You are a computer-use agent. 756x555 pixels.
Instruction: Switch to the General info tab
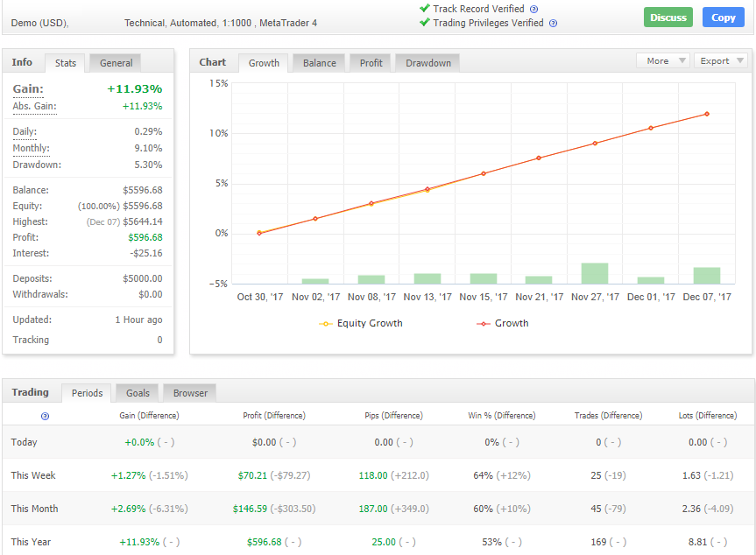click(x=116, y=63)
